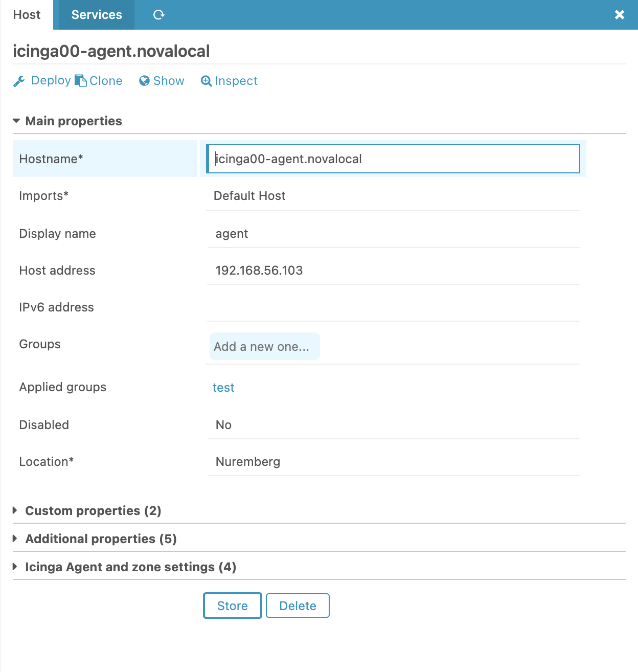Open the test applied group link
The image size is (638, 672).
click(x=223, y=388)
